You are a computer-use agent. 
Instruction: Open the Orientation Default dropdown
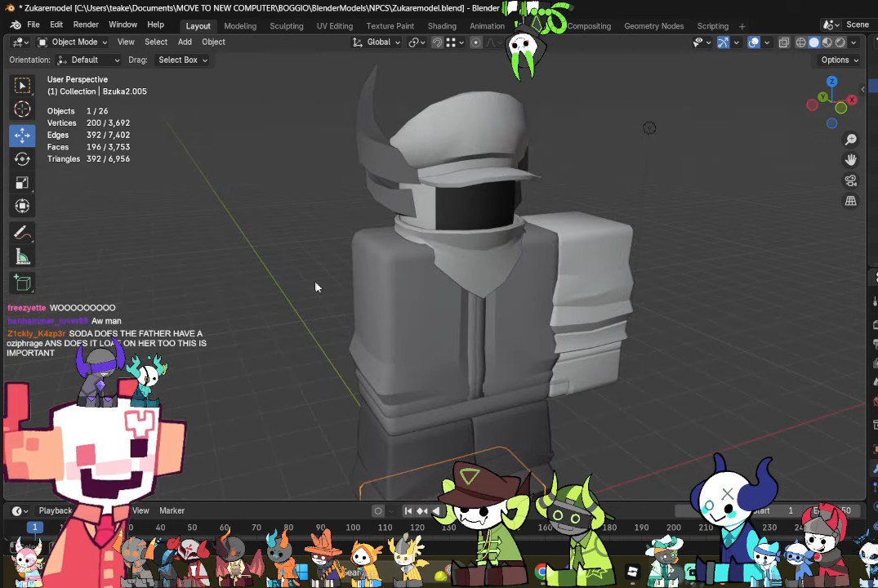(x=88, y=60)
